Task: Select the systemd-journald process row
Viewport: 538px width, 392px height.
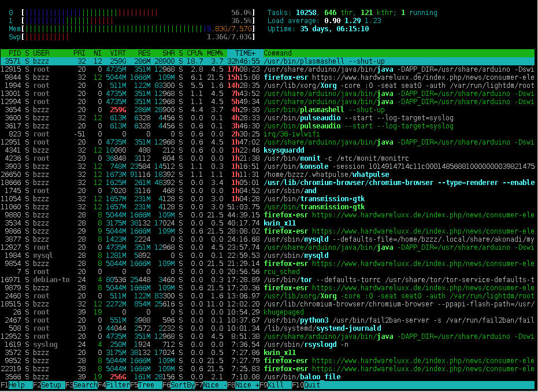Action: (268, 328)
